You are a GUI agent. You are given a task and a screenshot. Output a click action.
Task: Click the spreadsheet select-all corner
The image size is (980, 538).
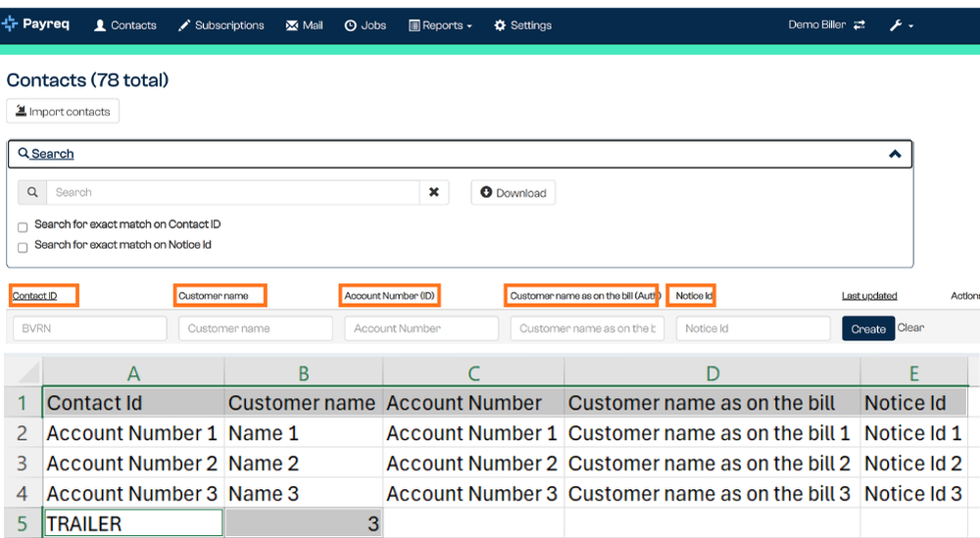coord(24,372)
